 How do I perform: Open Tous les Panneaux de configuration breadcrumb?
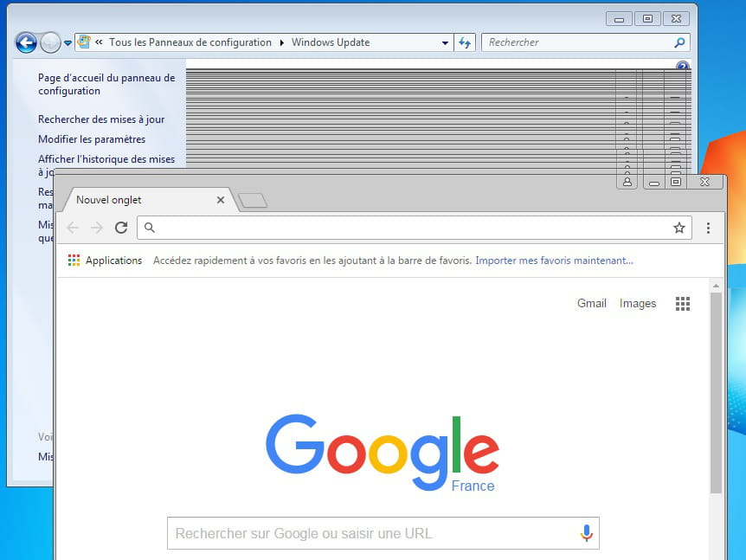[x=190, y=42]
